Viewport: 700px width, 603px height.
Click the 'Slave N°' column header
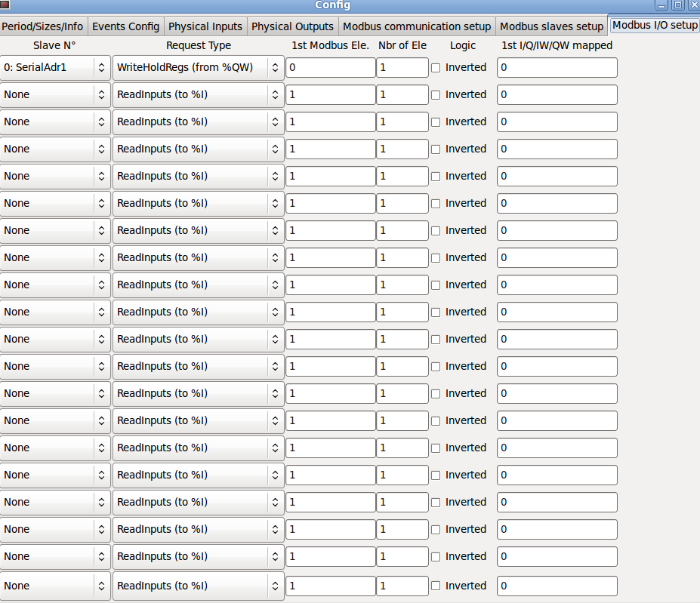(x=54, y=45)
